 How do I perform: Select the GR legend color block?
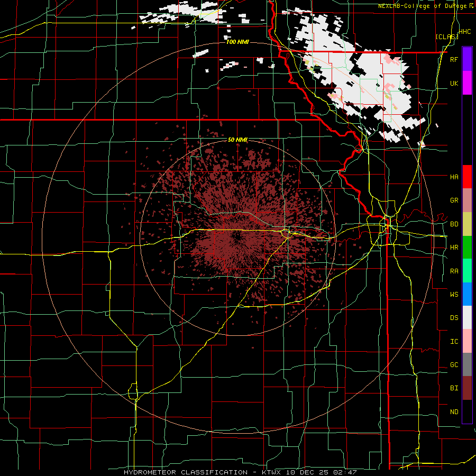tap(467, 200)
